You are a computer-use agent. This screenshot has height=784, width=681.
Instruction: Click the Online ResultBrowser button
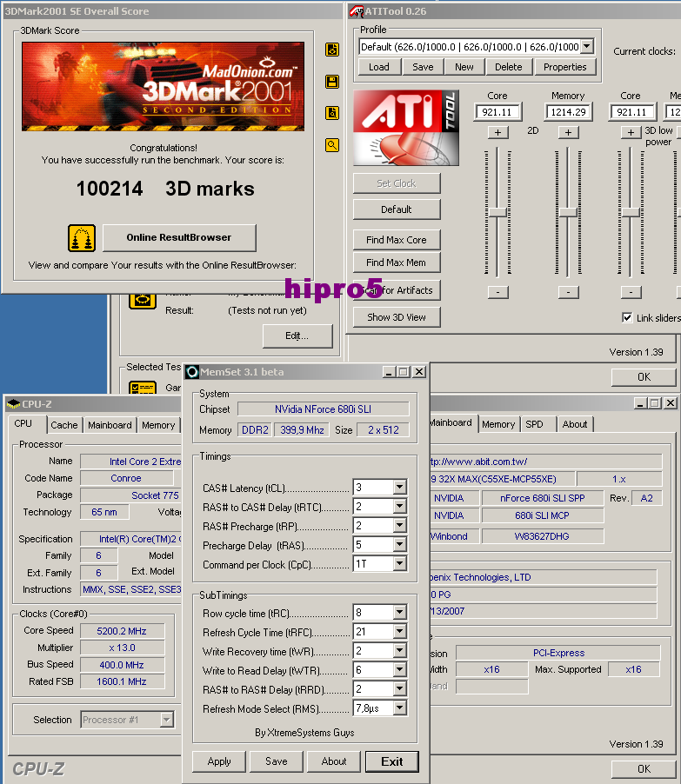[179, 237]
